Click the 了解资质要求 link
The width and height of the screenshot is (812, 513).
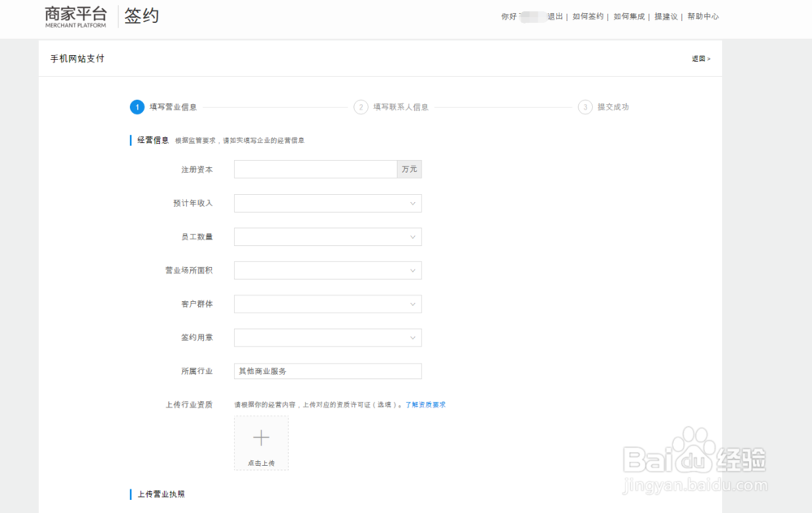point(426,404)
